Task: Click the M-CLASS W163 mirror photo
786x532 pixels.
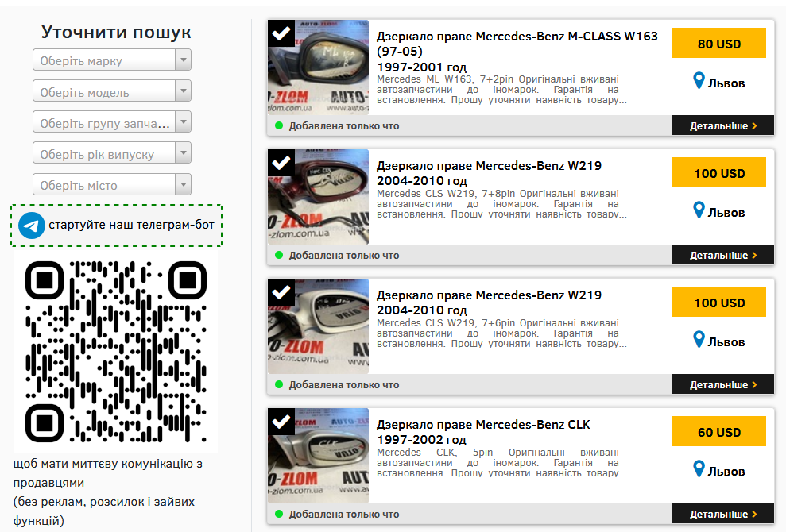Action: click(319, 67)
